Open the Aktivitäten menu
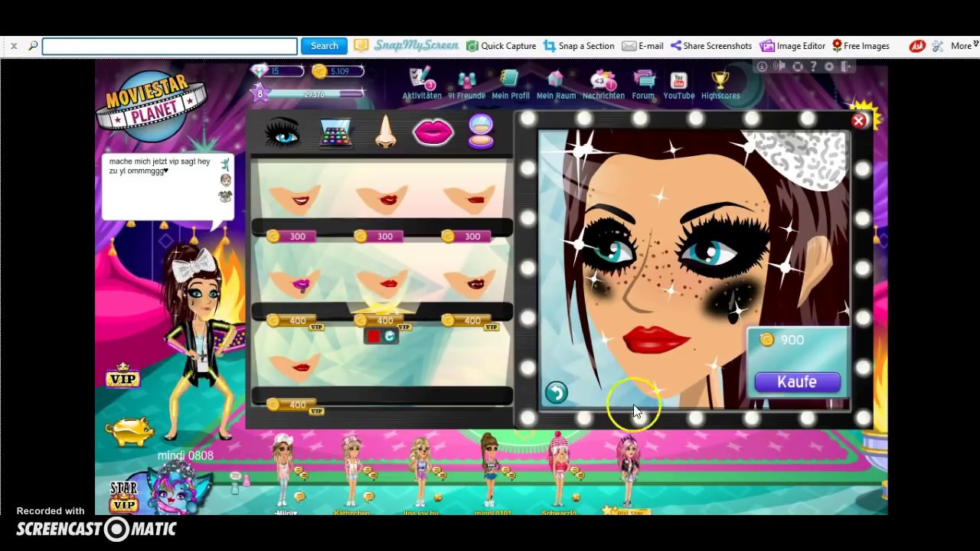 [x=422, y=84]
